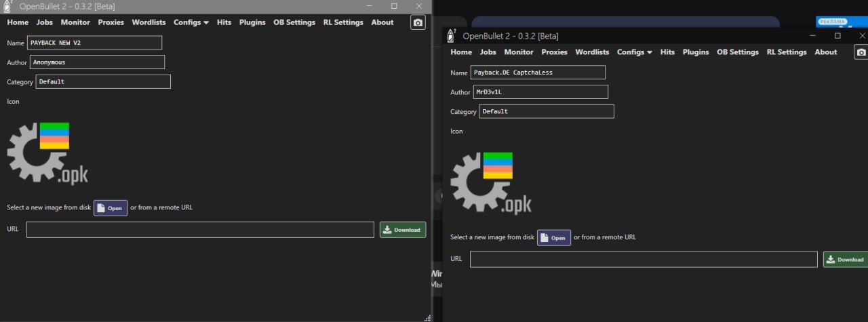Viewport: 868px width, 322px height.
Task: Click the .opk gear icon in MrD3v1L's config
Action: pyautogui.click(x=490, y=182)
